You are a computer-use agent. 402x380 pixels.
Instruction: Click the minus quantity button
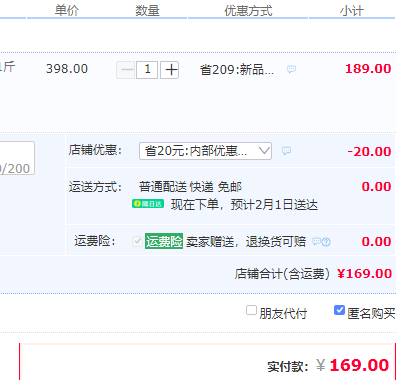[x=126, y=70]
